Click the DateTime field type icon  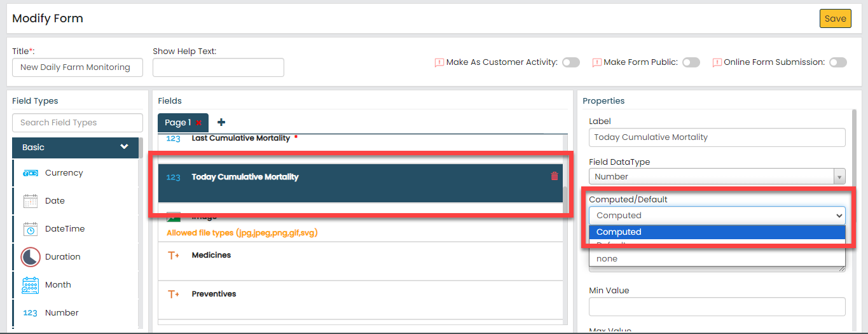point(31,229)
